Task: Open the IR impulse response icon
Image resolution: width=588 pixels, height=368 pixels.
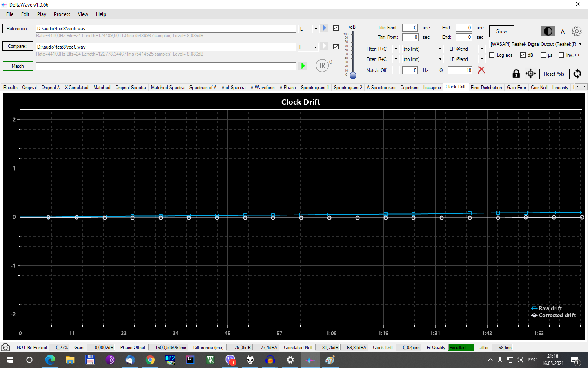Action: [322, 65]
